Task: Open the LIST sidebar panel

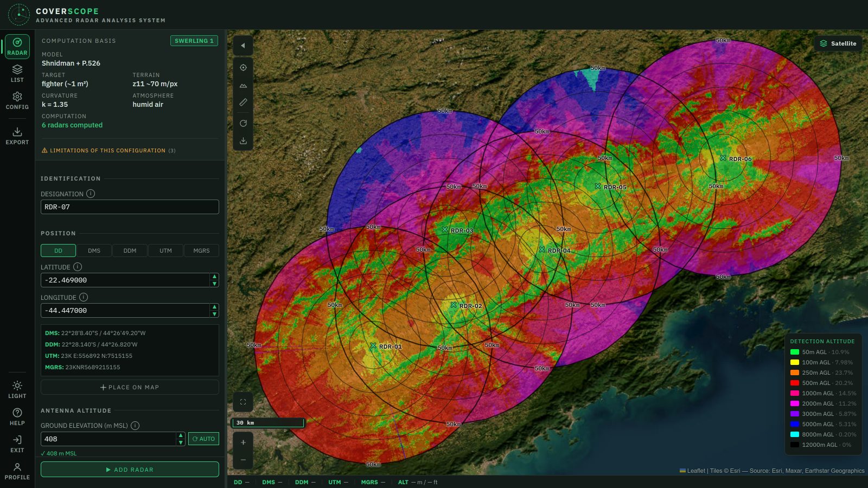Action: pyautogui.click(x=17, y=74)
